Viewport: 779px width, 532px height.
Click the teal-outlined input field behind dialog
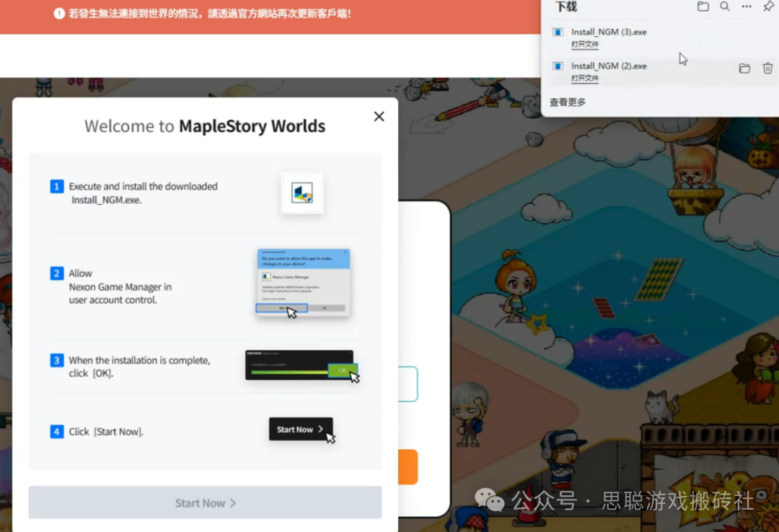(408, 384)
